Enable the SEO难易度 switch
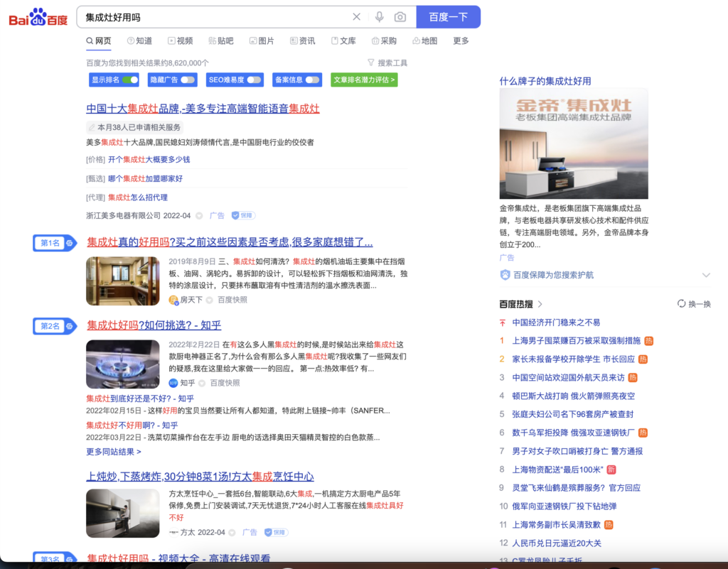Image resolution: width=728 pixels, height=569 pixels. coord(253,80)
